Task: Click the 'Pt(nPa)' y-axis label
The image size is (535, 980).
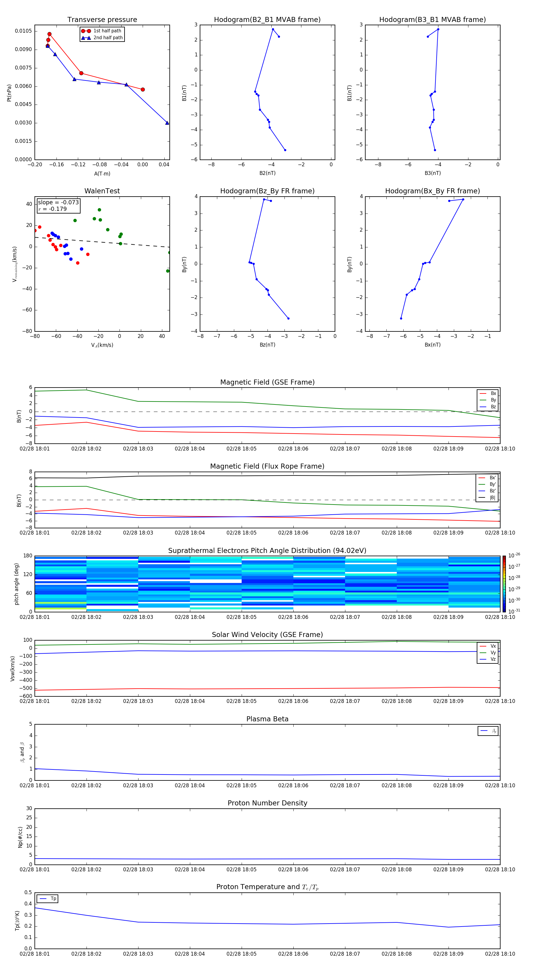Action: click(x=9, y=92)
